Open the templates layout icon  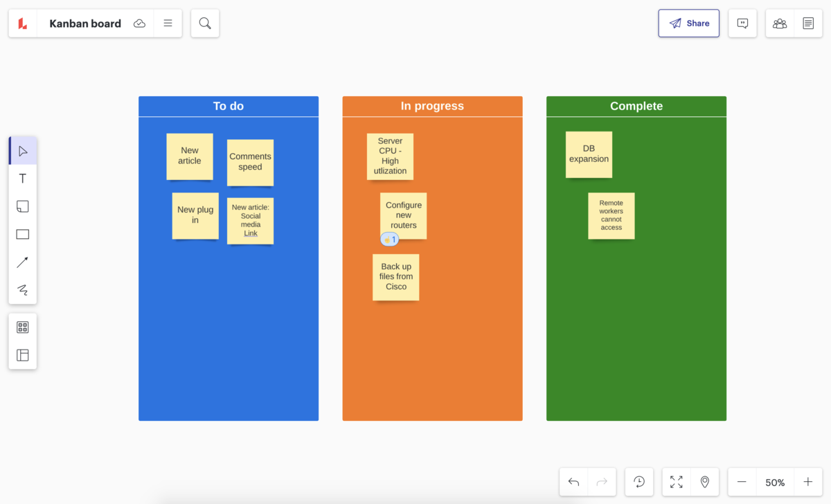(23, 355)
